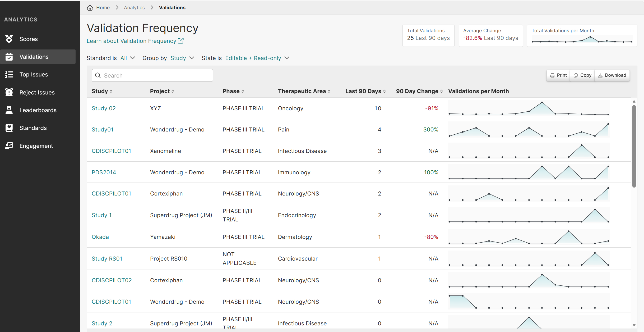Open the Group by Study dropdown
Viewport: 644px width, 332px height.
point(182,58)
